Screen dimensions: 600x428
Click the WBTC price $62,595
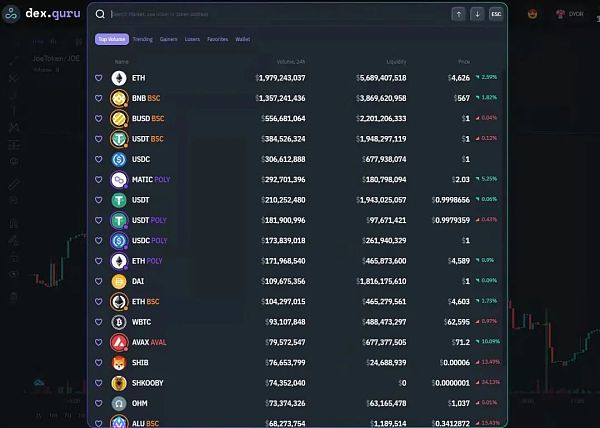tap(457, 322)
